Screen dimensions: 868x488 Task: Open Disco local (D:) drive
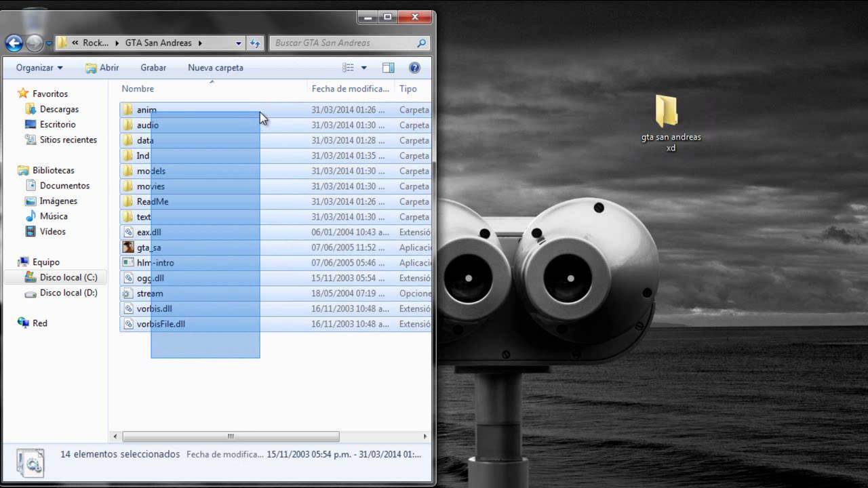click(x=68, y=293)
